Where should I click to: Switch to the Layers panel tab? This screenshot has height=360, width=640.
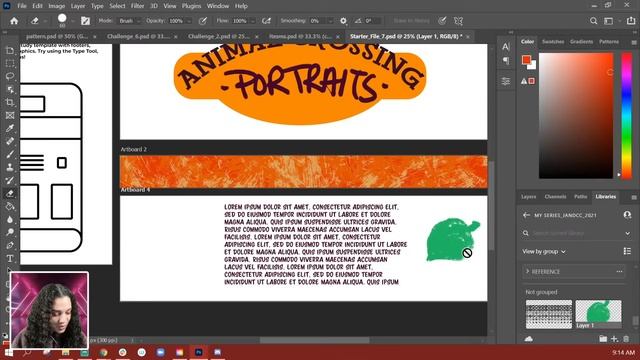pyautogui.click(x=528, y=197)
